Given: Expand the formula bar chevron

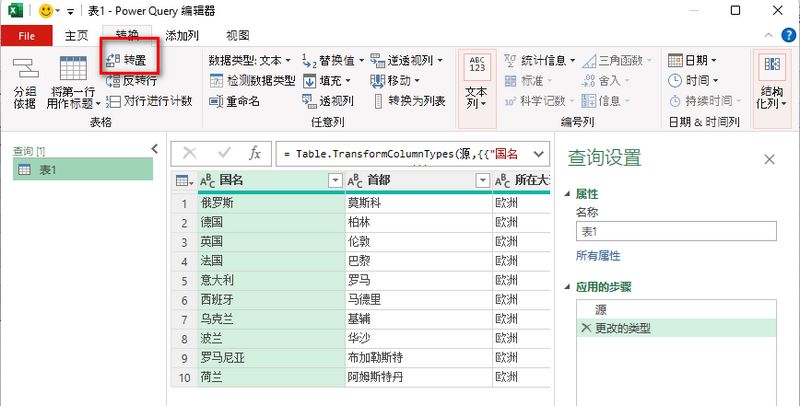Looking at the screenshot, I should pos(538,154).
